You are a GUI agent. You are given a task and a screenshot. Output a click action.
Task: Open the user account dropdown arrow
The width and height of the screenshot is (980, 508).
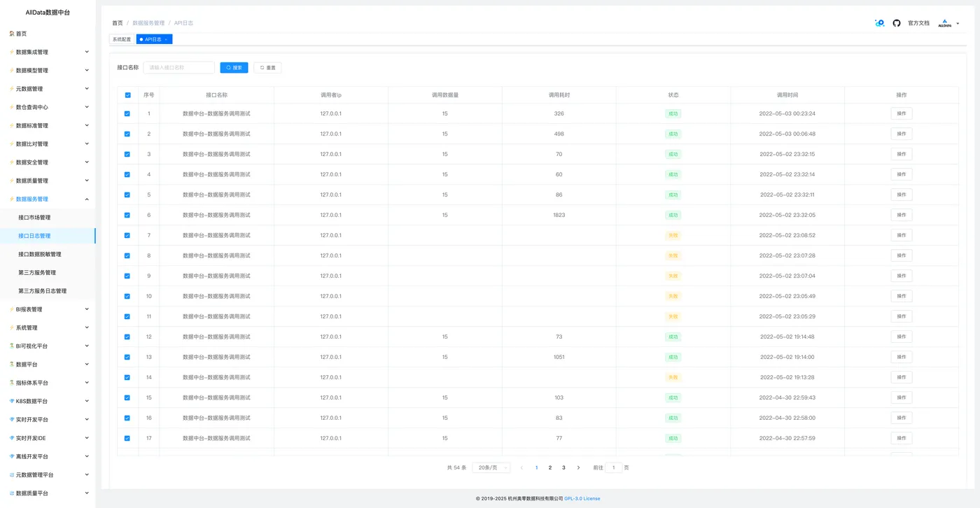click(958, 24)
